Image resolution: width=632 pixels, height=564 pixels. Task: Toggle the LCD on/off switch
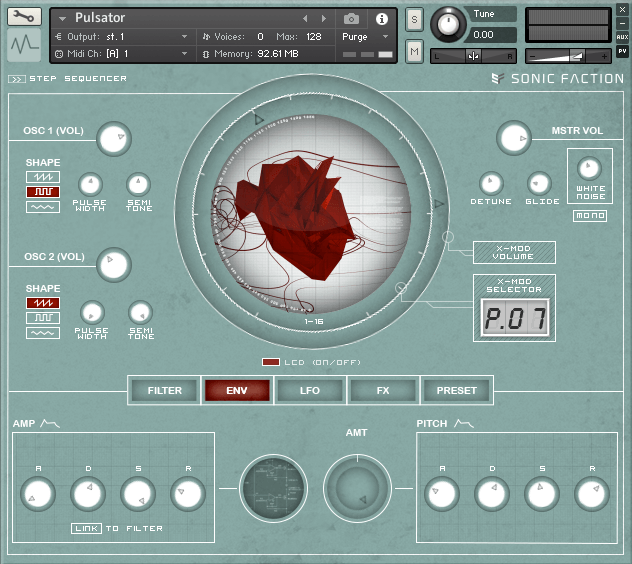[270, 362]
